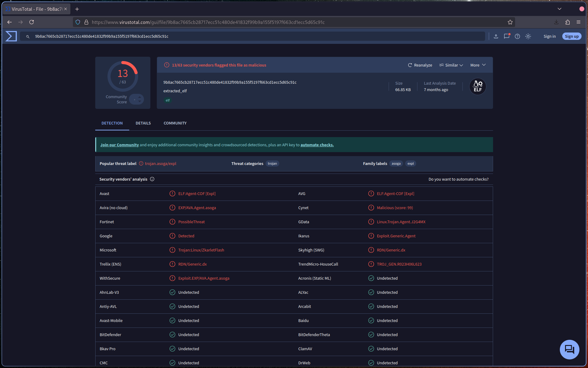This screenshot has width=588, height=368.
Task: Click TrendMicro-HouseCall's TROJ_GEN.R023H06L623 result
Action: point(399,264)
